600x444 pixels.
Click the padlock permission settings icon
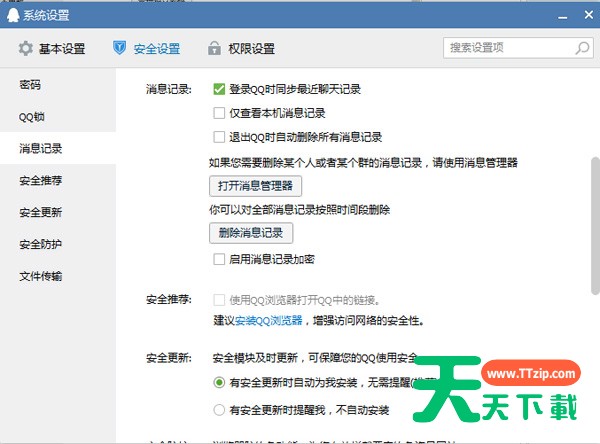214,48
